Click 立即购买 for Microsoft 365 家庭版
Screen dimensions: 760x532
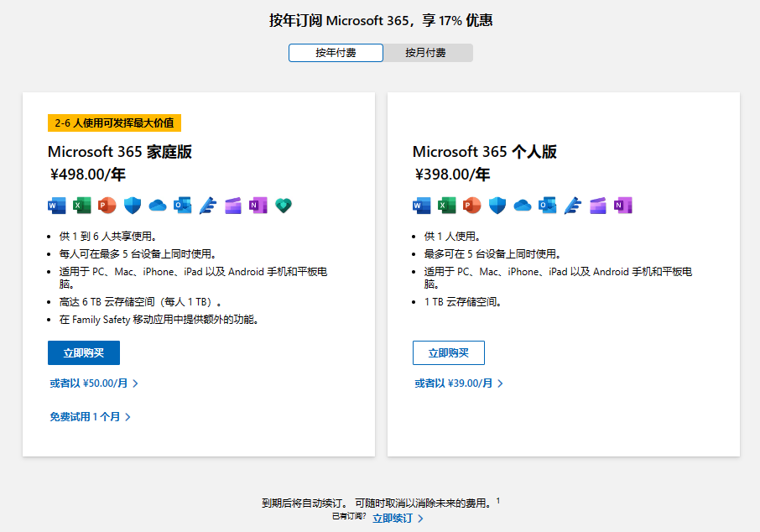coord(83,352)
